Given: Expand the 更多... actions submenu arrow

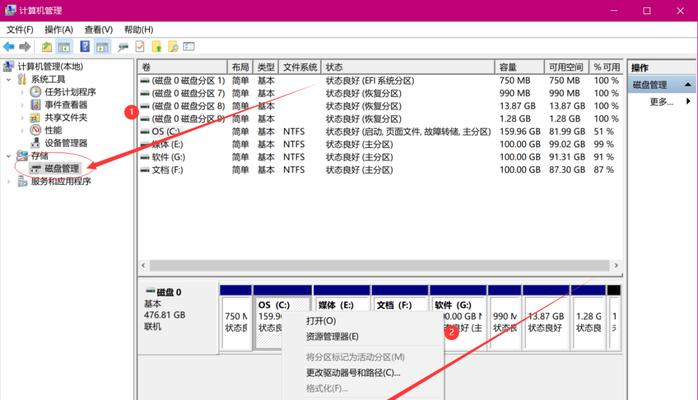Looking at the screenshot, I should [x=688, y=101].
